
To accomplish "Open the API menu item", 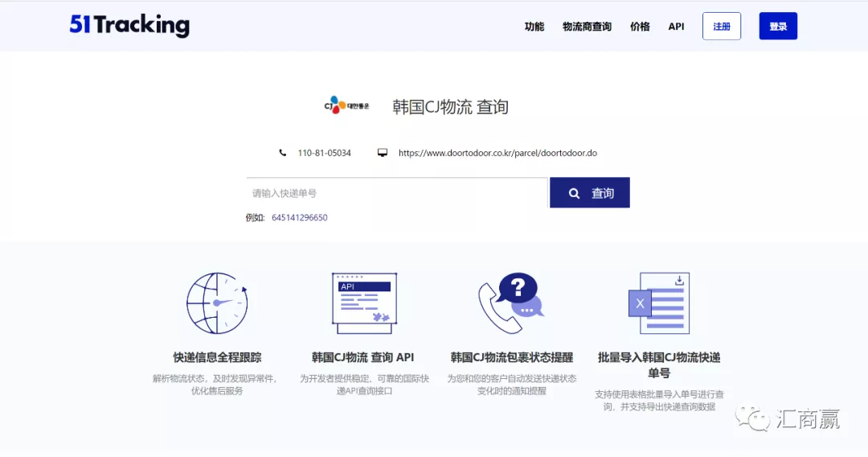I will tap(676, 27).
